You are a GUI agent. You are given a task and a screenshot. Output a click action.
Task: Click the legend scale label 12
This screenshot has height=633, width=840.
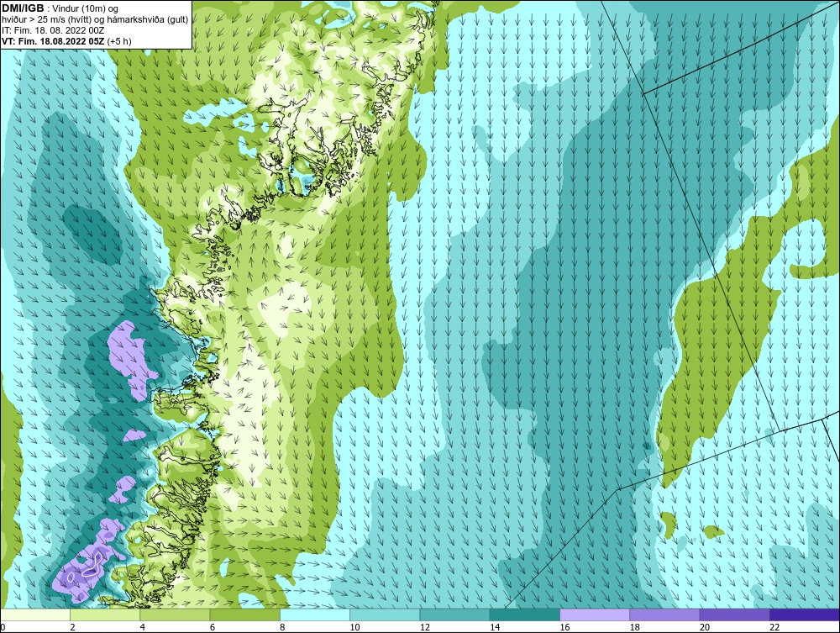pyautogui.click(x=425, y=627)
